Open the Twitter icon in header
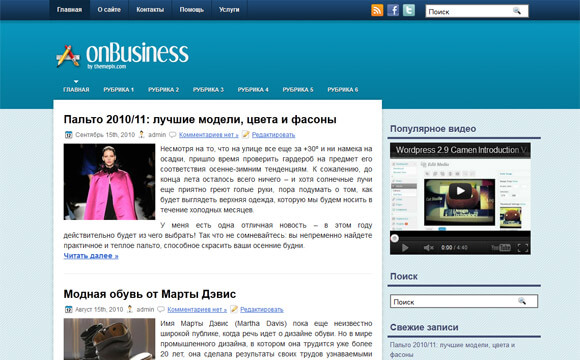The width and height of the screenshot is (580, 360). tap(409, 10)
